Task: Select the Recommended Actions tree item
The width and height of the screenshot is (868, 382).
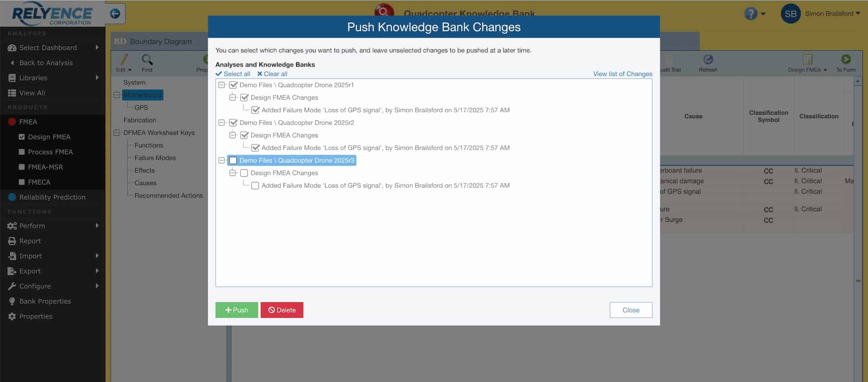Action: coord(169,196)
